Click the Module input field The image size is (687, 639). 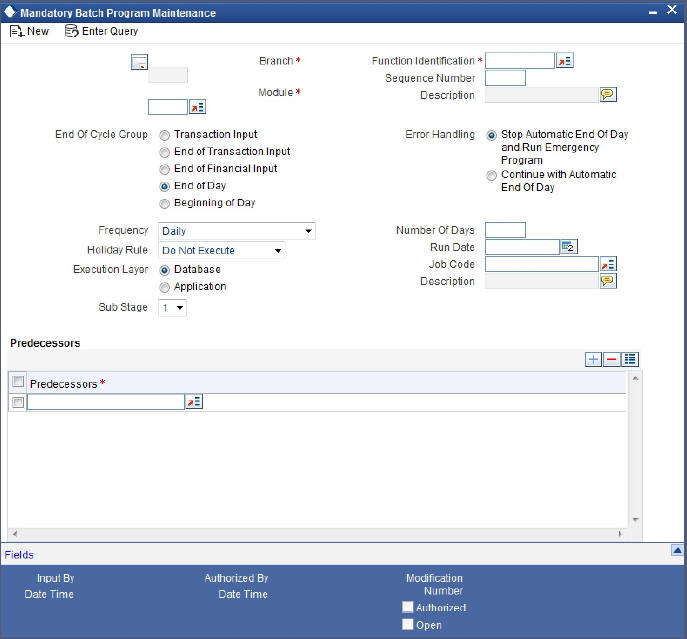168,107
